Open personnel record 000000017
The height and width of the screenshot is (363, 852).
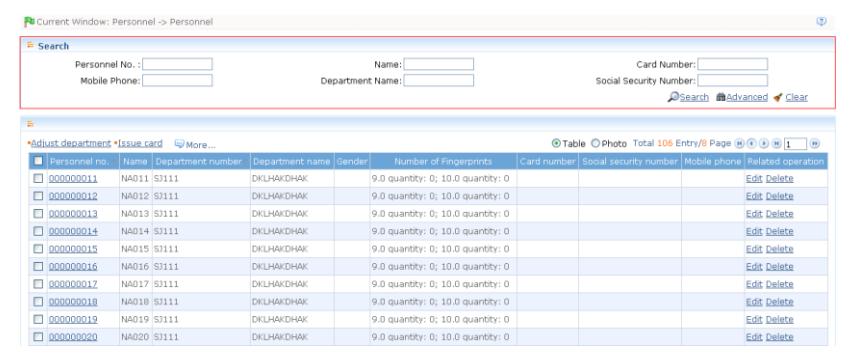pos(73,284)
